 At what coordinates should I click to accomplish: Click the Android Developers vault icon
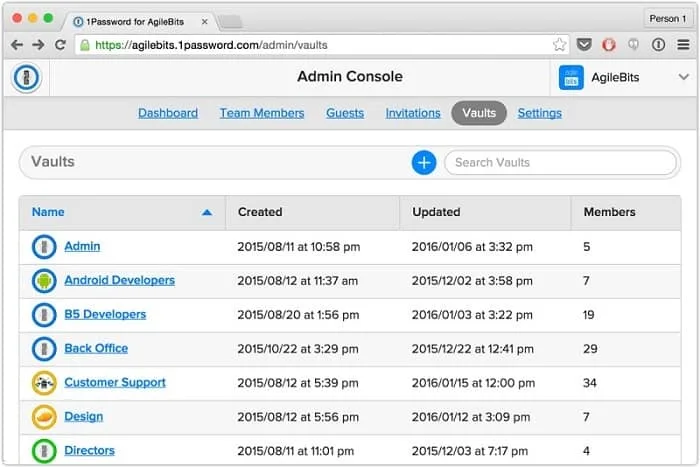(x=44, y=281)
